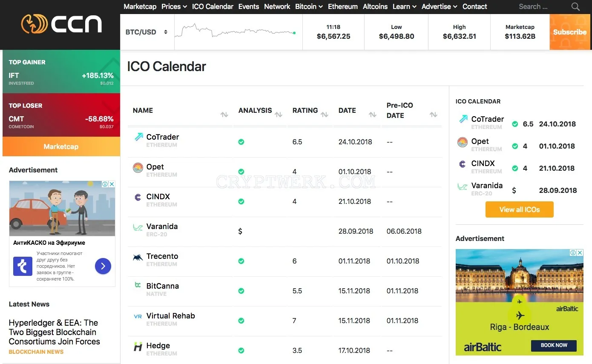Click the Opet logo in the main table
This screenshot has height=364, width=592.
click(138, 167)
